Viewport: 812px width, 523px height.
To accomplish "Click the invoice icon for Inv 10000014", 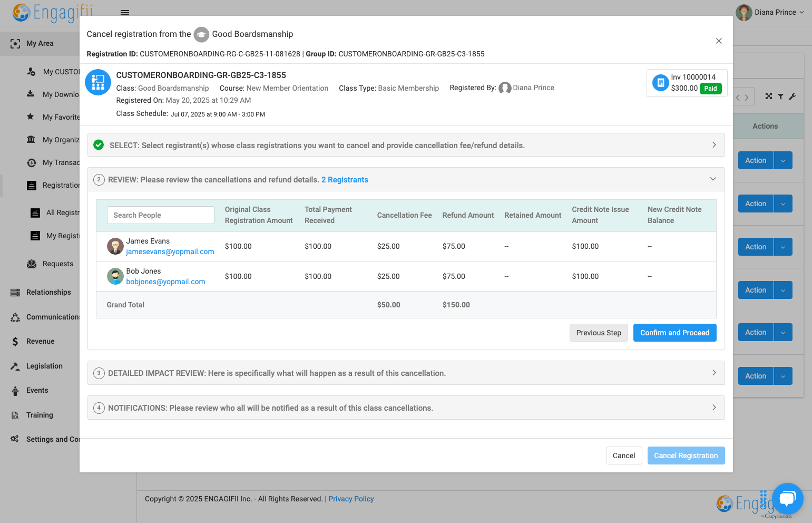I will pyautogui.click(x=661, y=83).
